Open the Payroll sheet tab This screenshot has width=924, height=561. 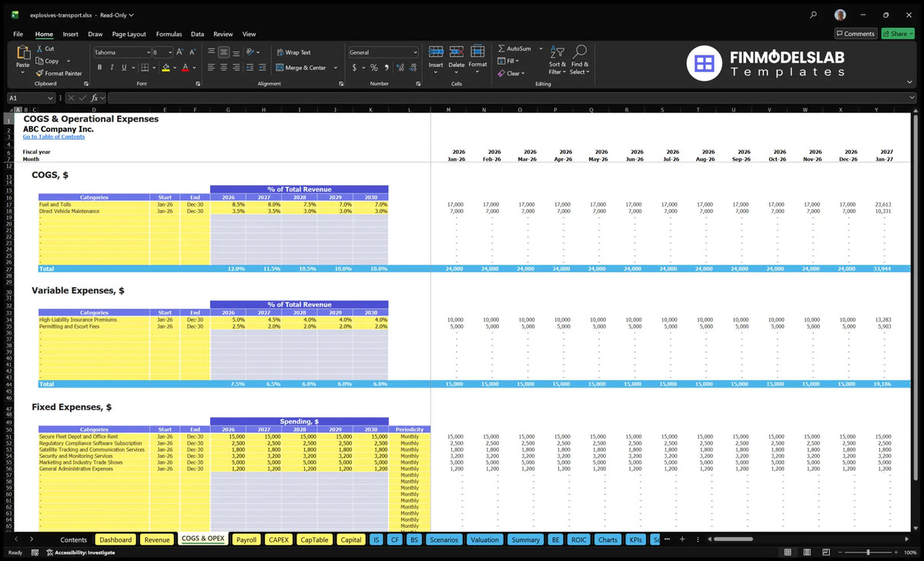(246, 539)
